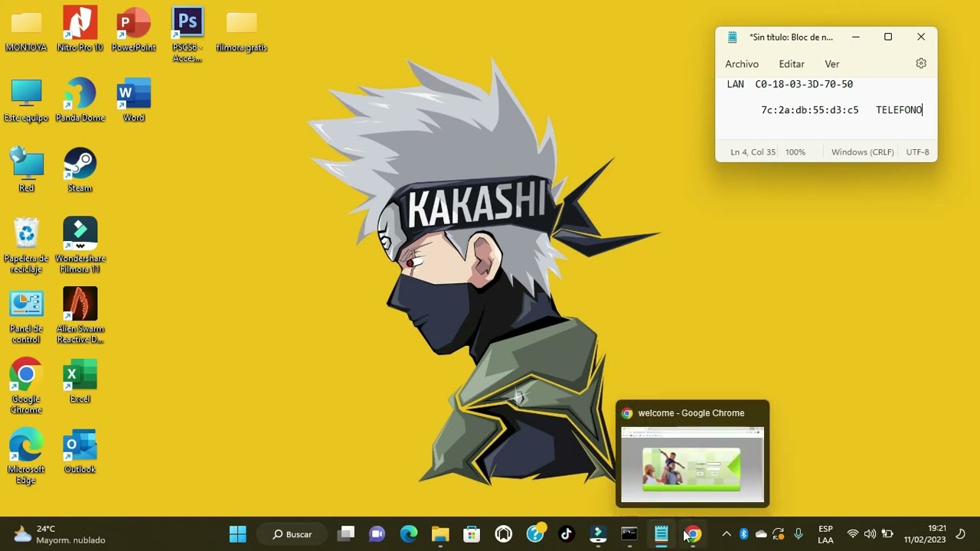This screenshot has width=980, height=551.
Task: Close the Notepad window
Action: click(x=921, y=37)
